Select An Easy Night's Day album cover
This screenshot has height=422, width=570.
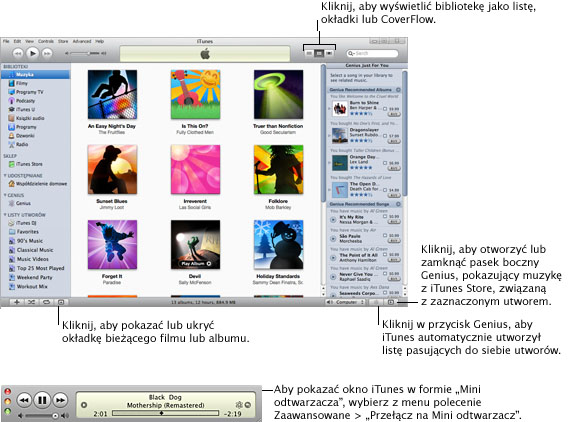coord(112,94)
